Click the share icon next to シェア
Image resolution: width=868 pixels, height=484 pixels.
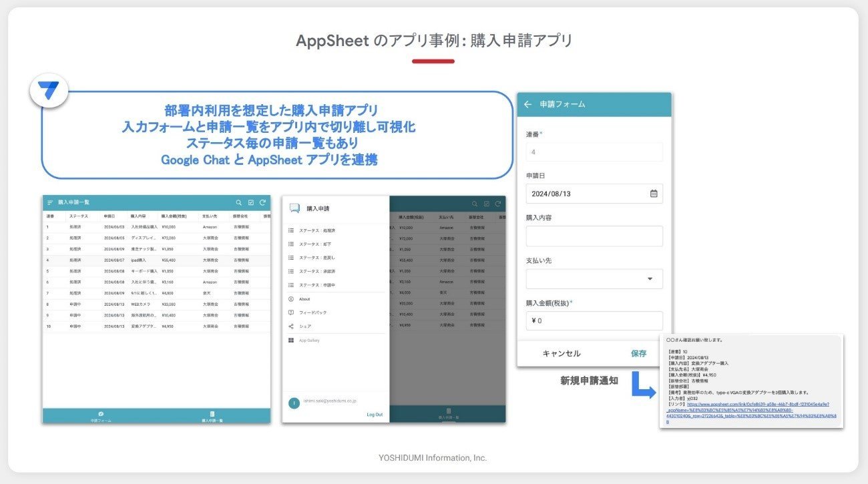(x=291, y=326)
